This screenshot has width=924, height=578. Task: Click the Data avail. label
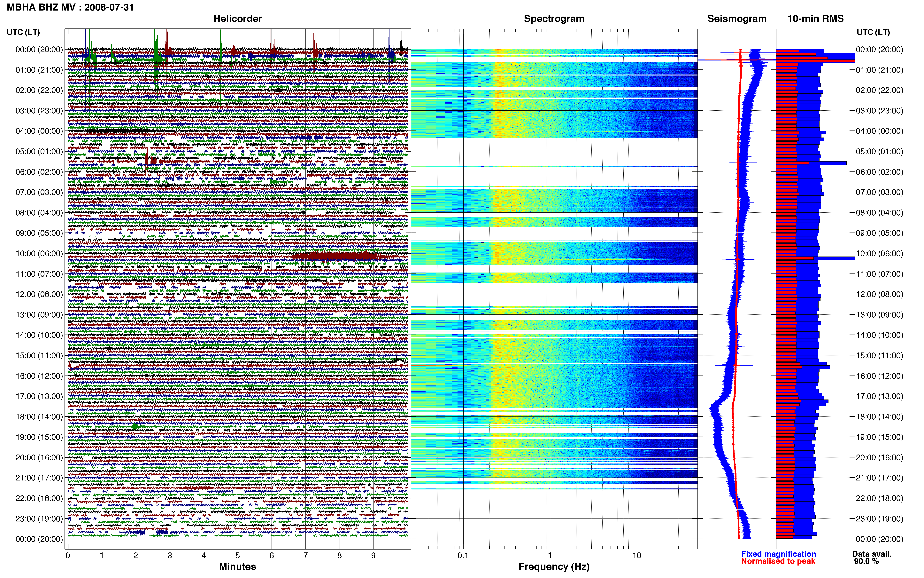click(872, 554)
